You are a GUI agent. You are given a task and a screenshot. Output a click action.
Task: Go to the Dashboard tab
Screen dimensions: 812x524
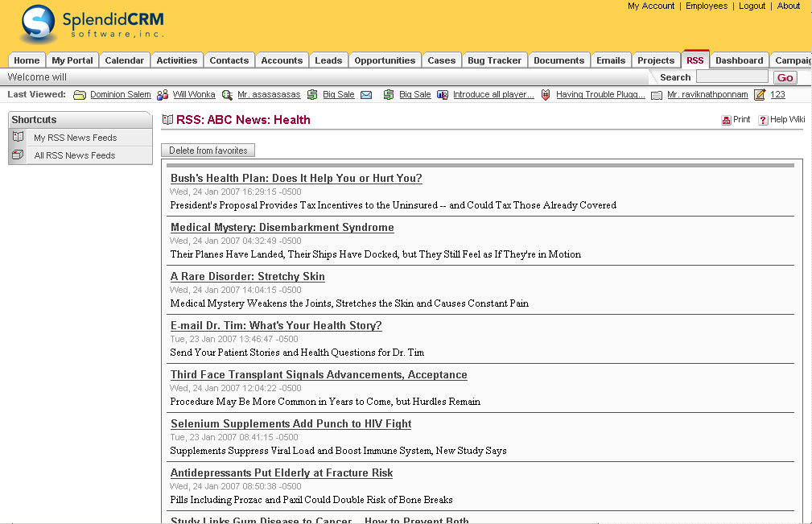(x=739, y=60)
